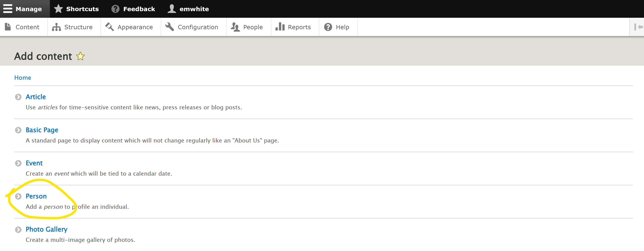Click arrow bullet next to Event
Screen dimensions: 644x251
pos(18,163)
